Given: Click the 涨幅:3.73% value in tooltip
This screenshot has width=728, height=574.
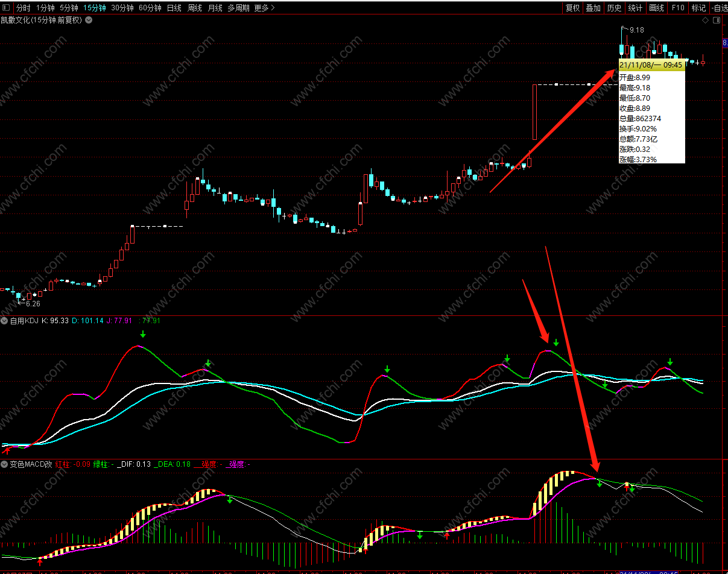Looking at the screenshot, I should click(638, 159).
